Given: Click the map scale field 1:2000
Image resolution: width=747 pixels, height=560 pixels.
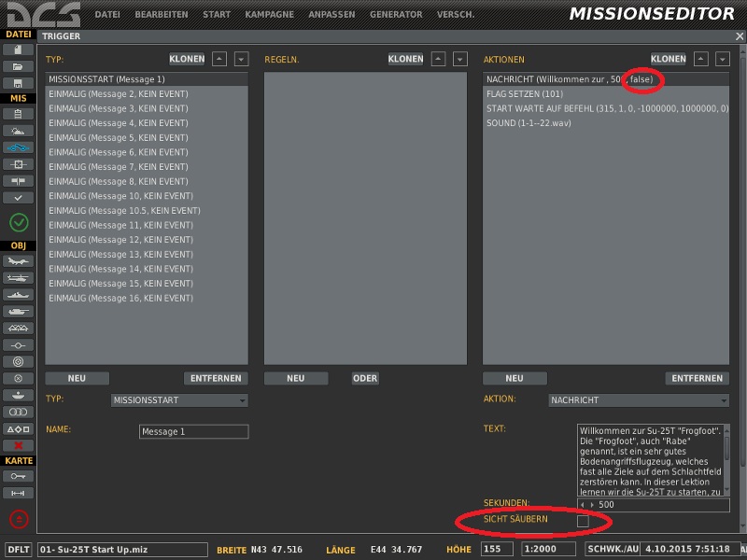Looking at the screenshot, I should click(548, 550).
